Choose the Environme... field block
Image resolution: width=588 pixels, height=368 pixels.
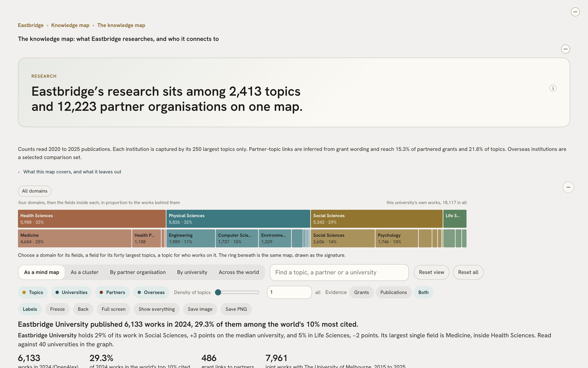tap(275, 239)
